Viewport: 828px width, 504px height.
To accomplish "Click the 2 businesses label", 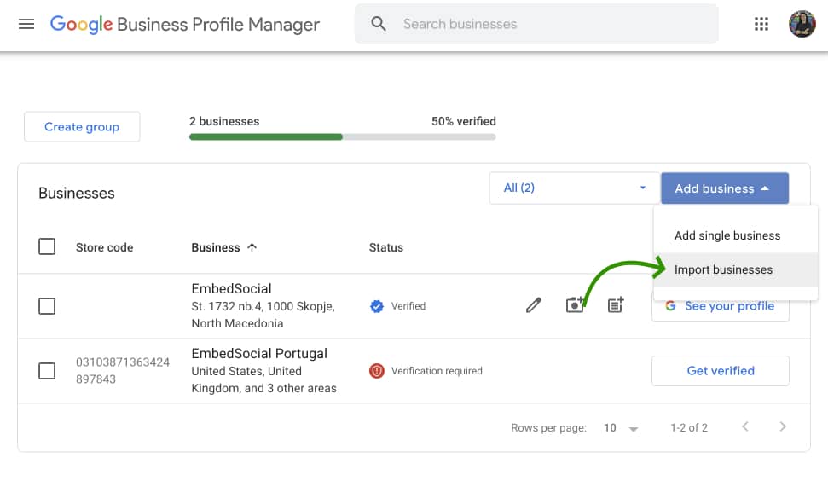I will [x=224, y=121].
